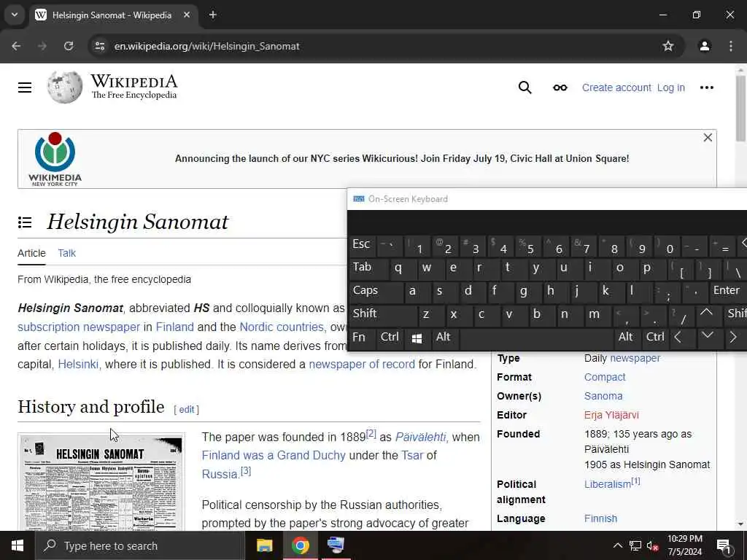Click the muted speaker tray icon
The height and width of the screenshot is (560, 747).
click(x=653, y=545)
